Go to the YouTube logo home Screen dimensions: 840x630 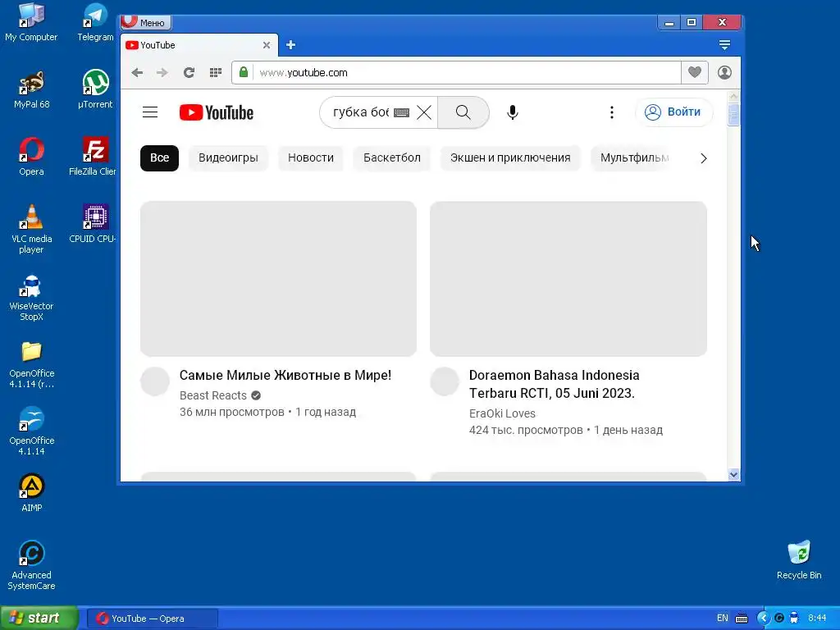click(x=217, y=112)
